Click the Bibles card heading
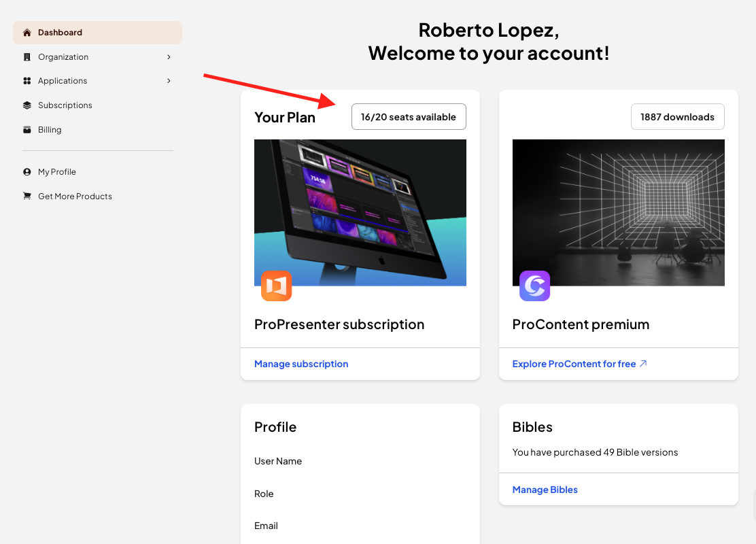The image size is (756, 544). click(532, 427)
